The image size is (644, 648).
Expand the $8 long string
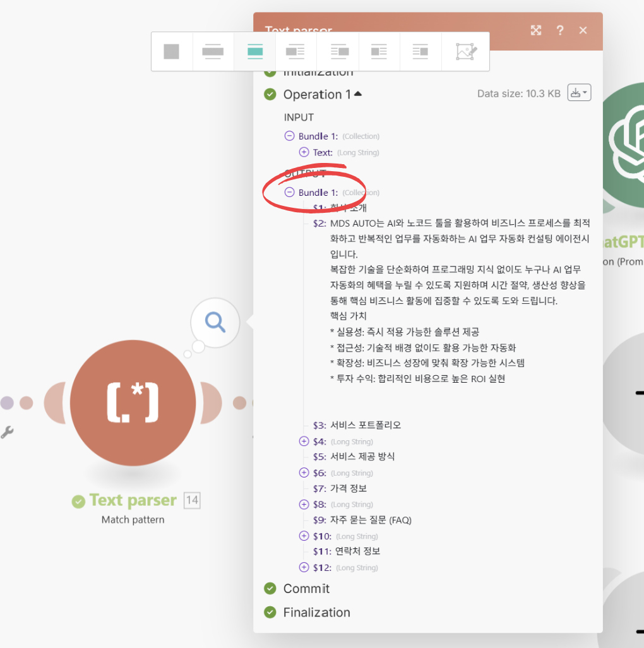[x=304, y=504]
